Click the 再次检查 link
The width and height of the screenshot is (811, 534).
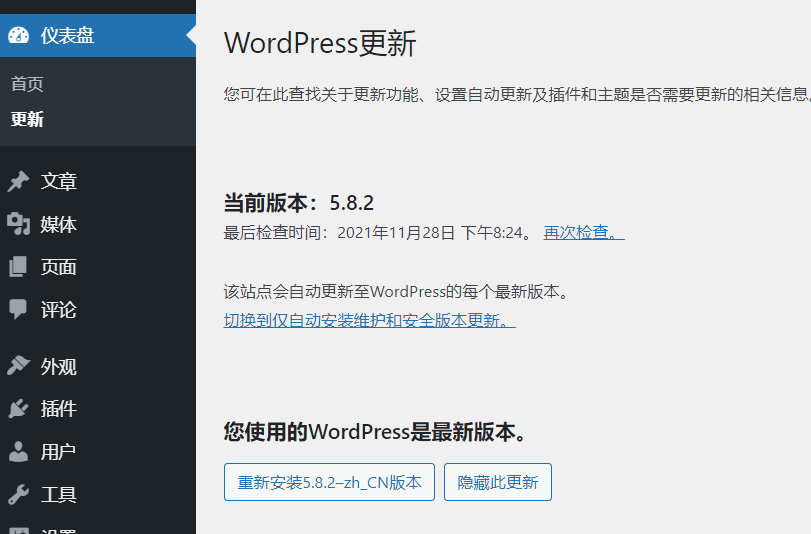click(x=584, y=232)
